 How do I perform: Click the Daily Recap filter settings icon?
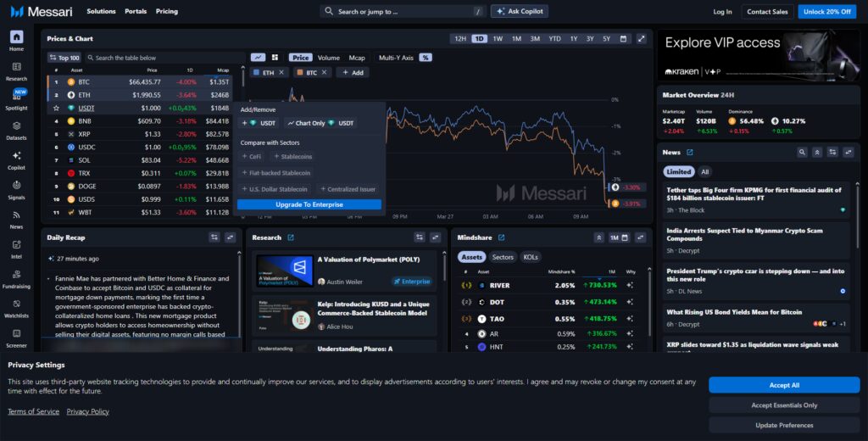pos(214,237)
